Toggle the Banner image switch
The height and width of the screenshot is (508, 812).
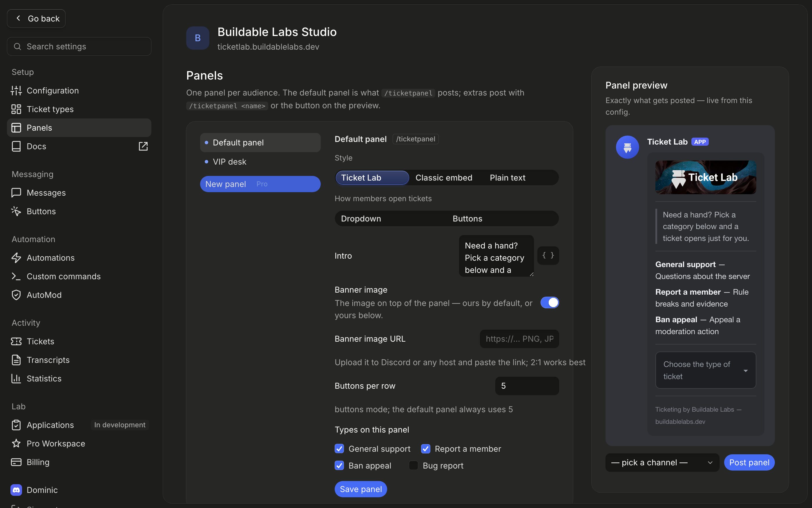click(549, 302)
